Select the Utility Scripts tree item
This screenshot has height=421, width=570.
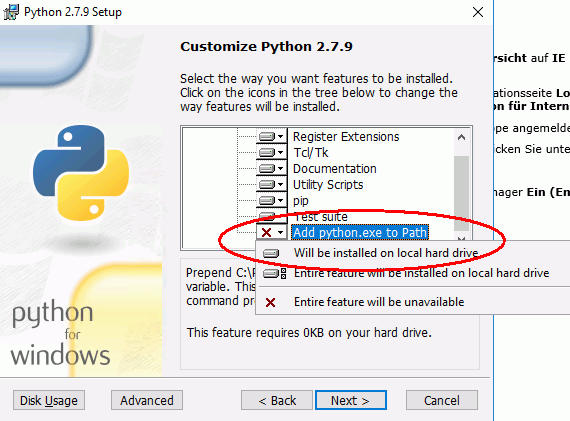(x=328, y=185)
